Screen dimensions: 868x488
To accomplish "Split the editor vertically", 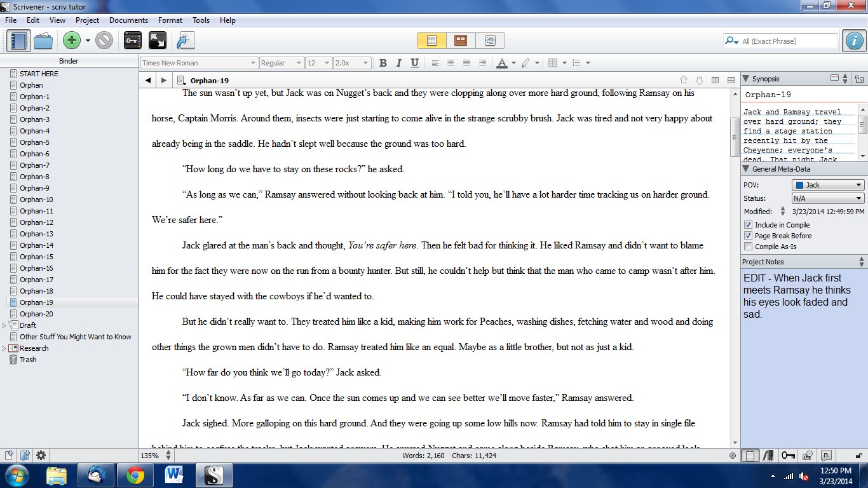I will tap(715, 80).
